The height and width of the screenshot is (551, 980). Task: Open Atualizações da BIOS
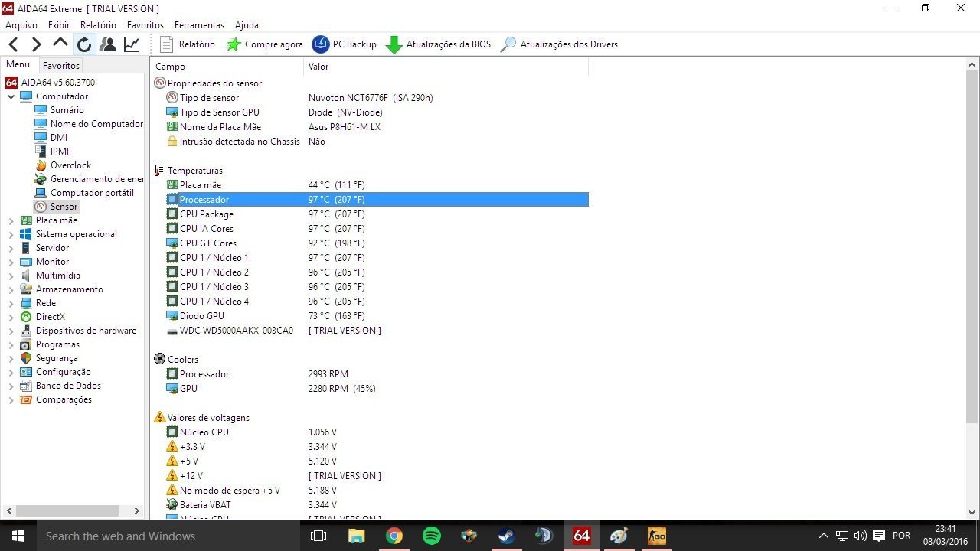click(x=438, y=44)
